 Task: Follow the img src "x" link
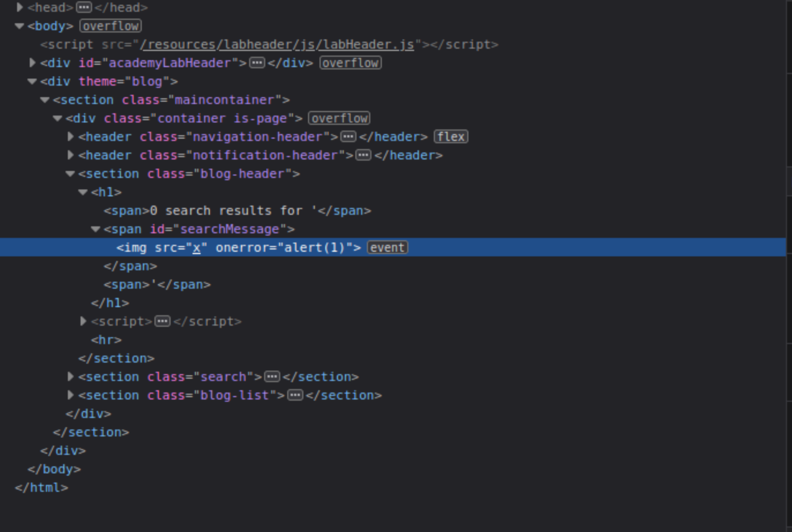pos(196,247)
